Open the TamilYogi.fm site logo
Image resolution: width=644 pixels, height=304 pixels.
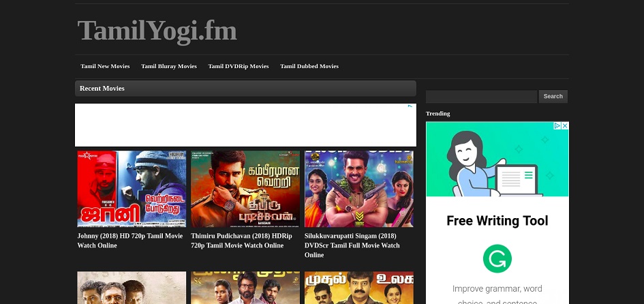(x=157, y=31)
